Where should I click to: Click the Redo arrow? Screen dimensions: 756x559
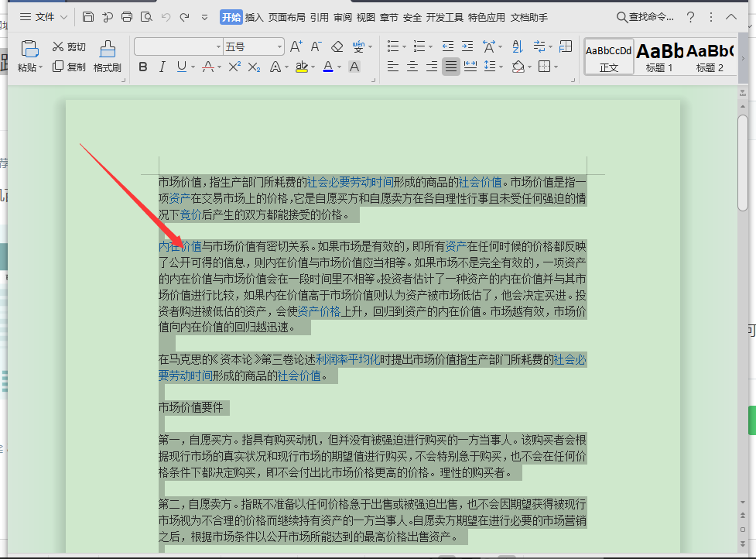(184, 17)
